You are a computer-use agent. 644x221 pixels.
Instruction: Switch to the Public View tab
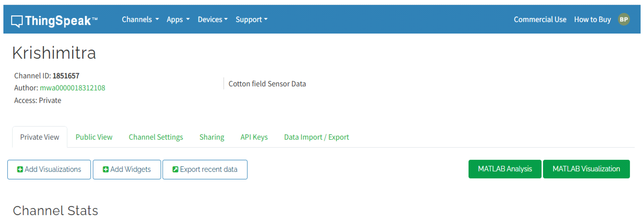coord(94,137)
